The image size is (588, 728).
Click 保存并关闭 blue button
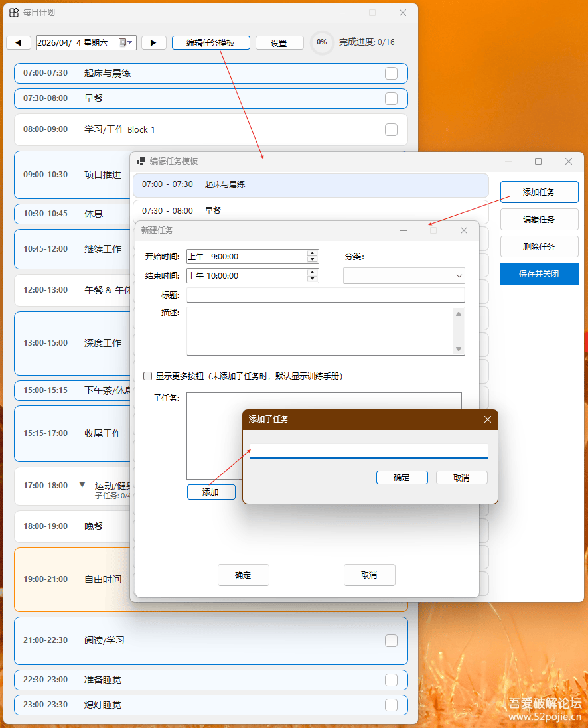540,274
